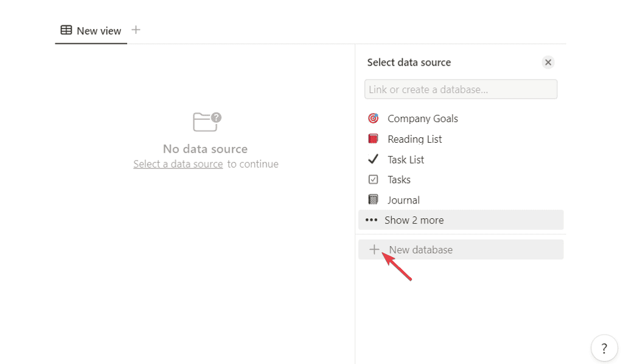Click the Company Goals target icon
Viewport: 623px width, 364px height.
(374, 118)
